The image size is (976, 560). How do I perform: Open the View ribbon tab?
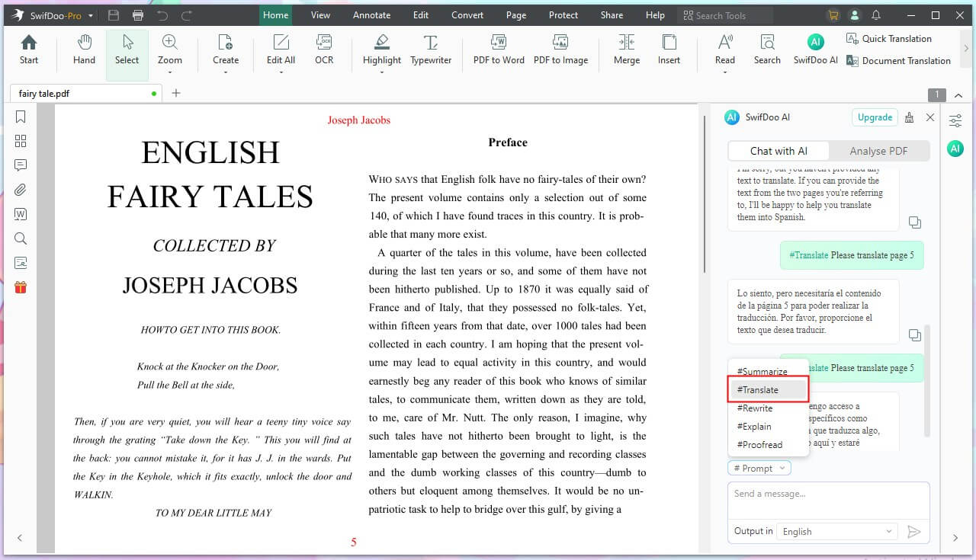click(320, 15)
